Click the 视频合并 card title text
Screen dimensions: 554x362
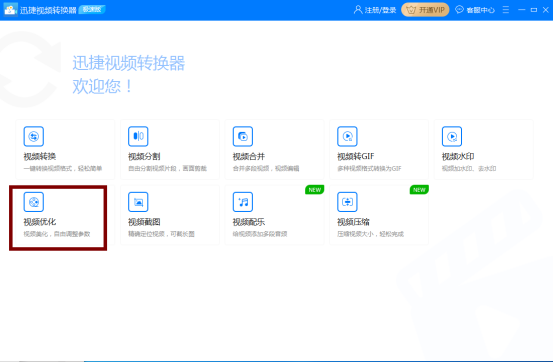(249, 156)
